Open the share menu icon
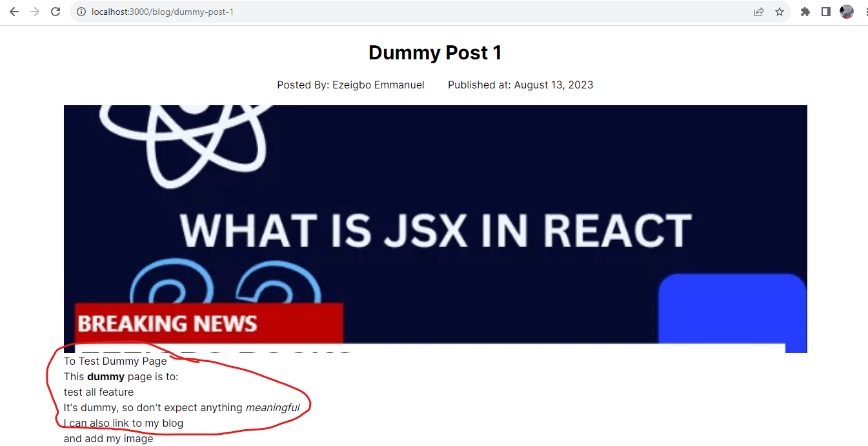The width and height of the screenshot is (868, 446). point(759,11)
